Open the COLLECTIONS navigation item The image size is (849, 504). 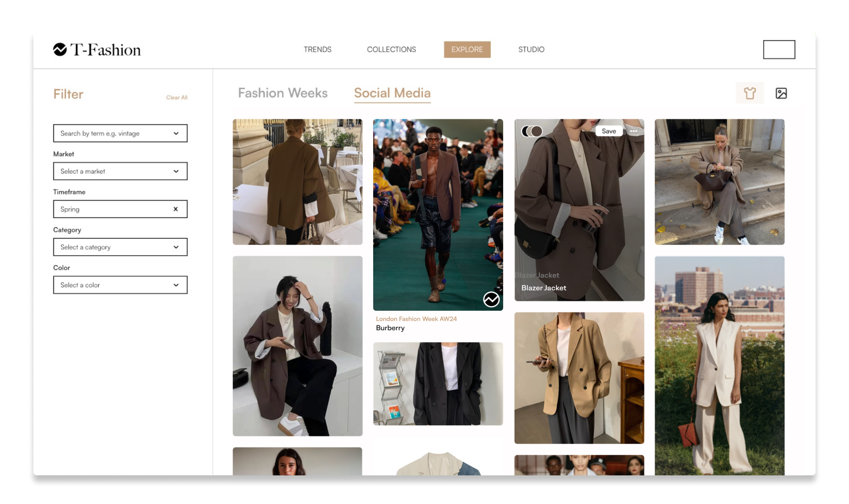coord(391,49)
